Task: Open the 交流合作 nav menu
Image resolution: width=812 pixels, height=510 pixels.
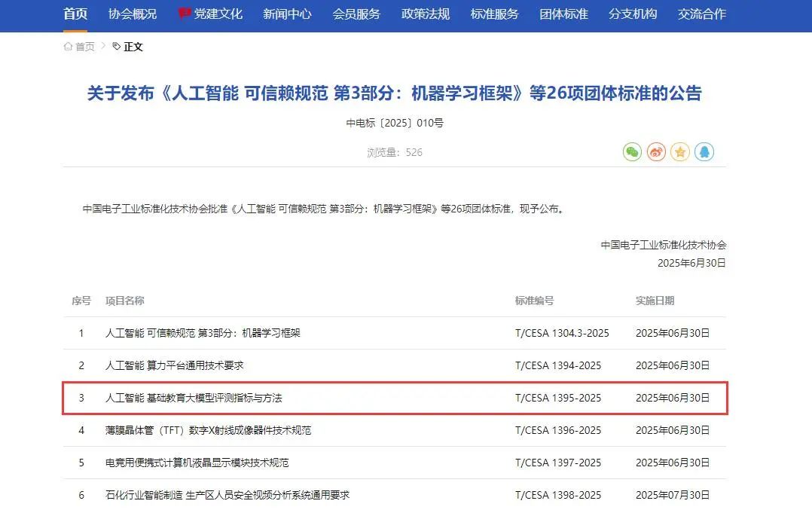Action: (x=702, y=14)
